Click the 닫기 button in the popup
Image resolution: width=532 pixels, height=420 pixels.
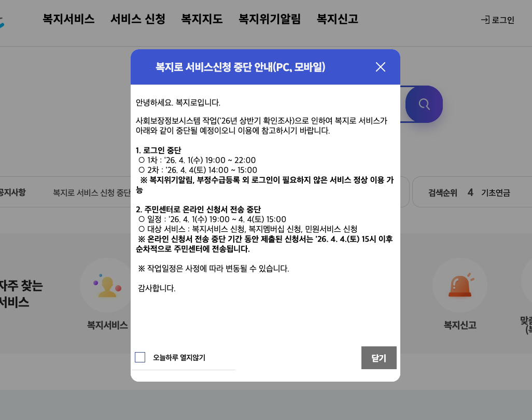[x=379, y=358]
